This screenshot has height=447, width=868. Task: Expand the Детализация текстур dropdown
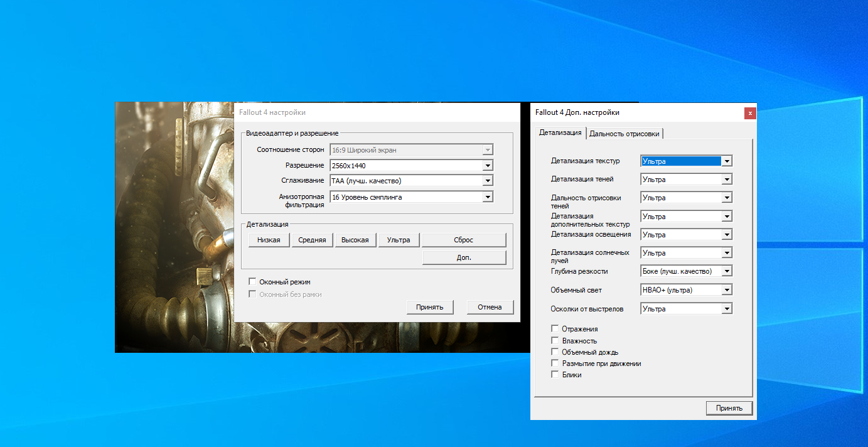pos(726,161)
